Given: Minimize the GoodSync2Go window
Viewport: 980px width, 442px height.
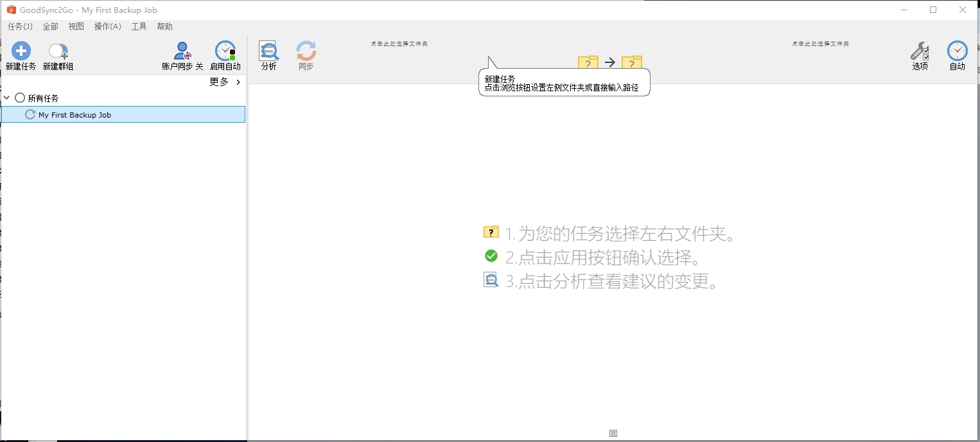Looking at the screenshot, I should coord(904,10).
